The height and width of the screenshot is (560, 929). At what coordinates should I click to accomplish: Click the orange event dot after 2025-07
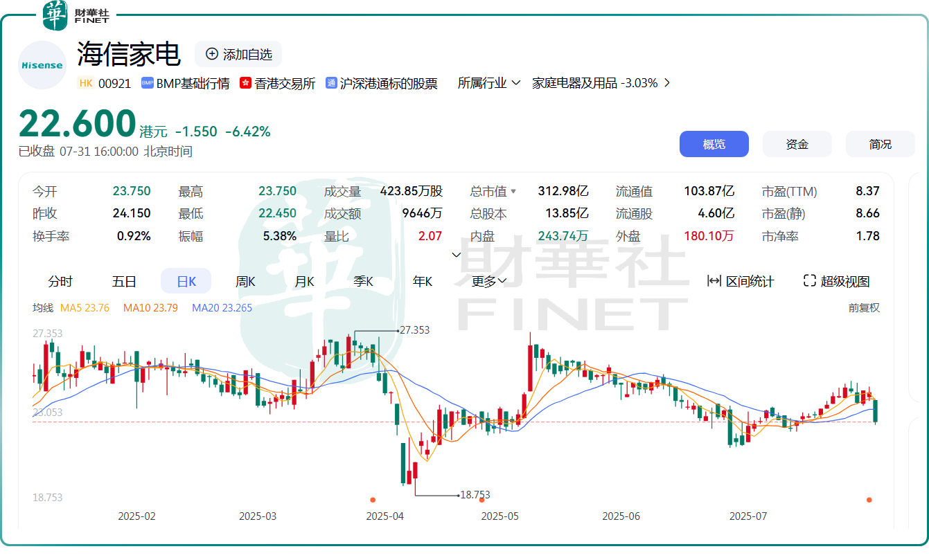(x=869, y=499)
